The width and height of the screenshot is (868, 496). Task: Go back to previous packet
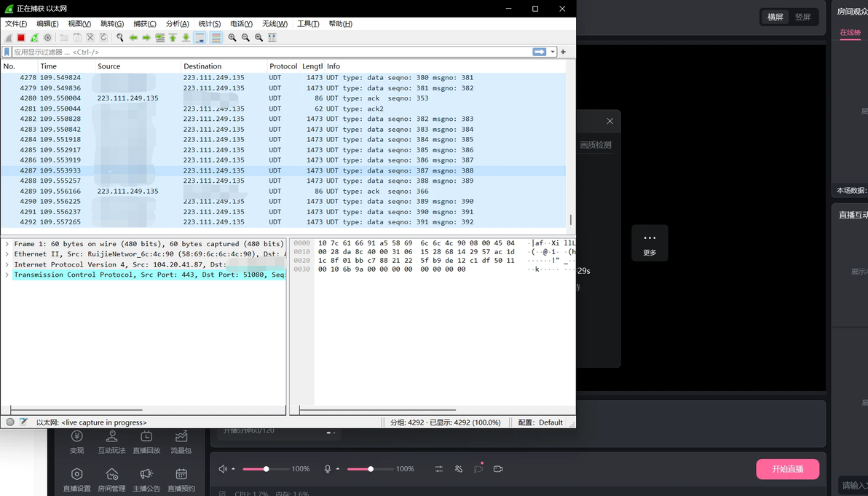click(133, 38)
